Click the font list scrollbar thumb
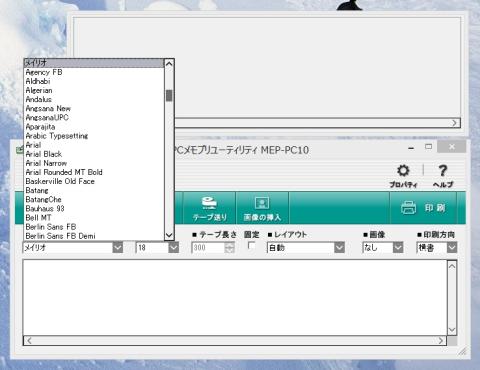 pyautogui.click(x=169, y=95)
